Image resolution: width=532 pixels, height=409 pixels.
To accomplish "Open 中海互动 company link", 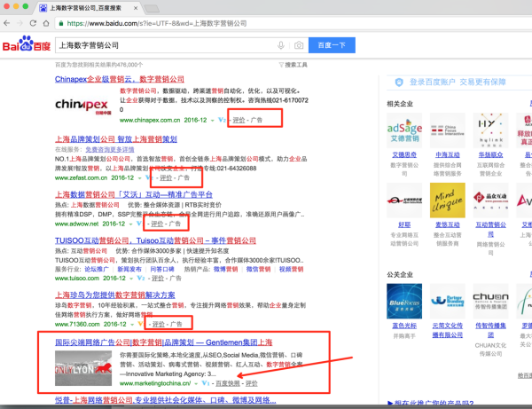I will [448, 154].
